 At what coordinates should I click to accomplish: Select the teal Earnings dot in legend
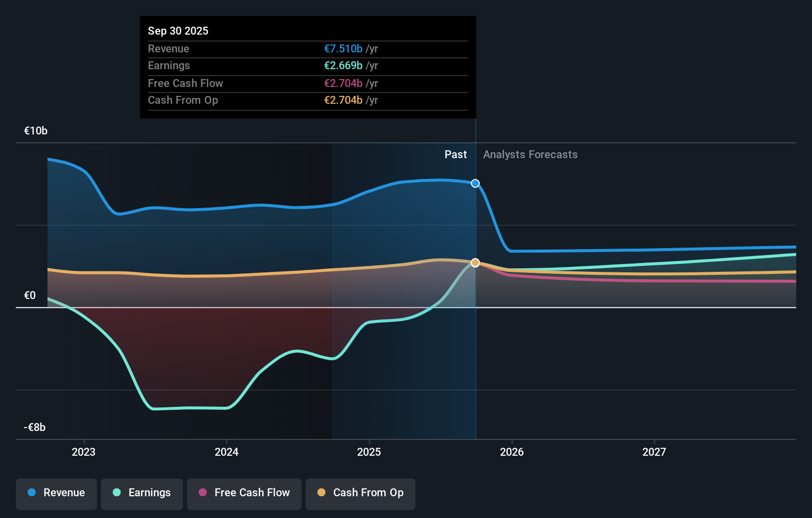pyautogui.click(x=116, y=493)
